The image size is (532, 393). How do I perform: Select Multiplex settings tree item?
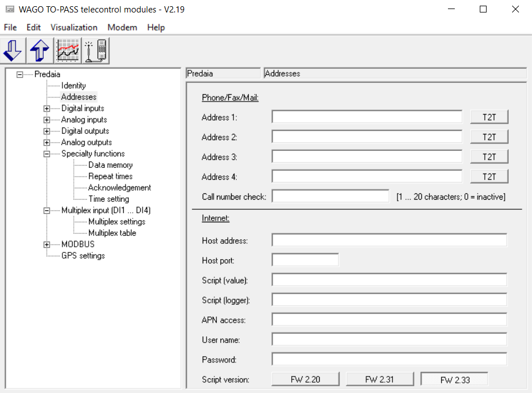pos(117,222)
